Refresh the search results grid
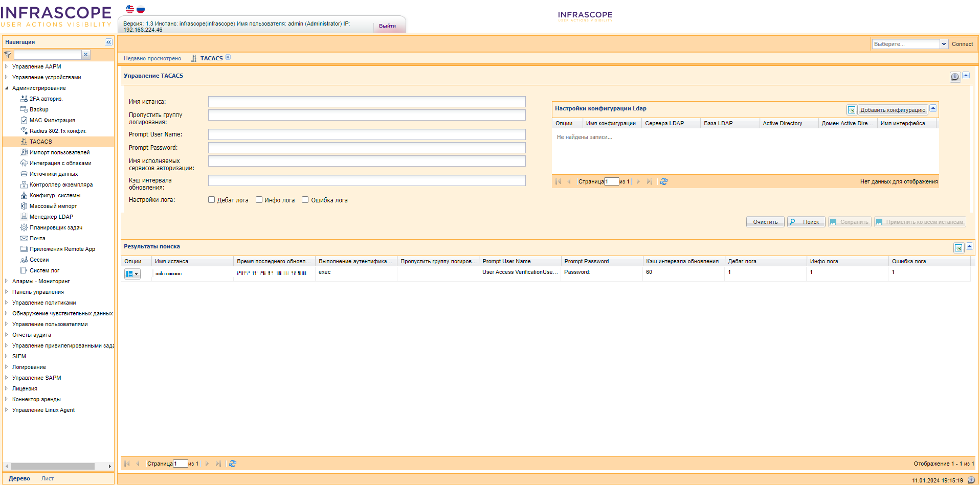The height and width of the screenshot is (485, 980). pos(233,464)
